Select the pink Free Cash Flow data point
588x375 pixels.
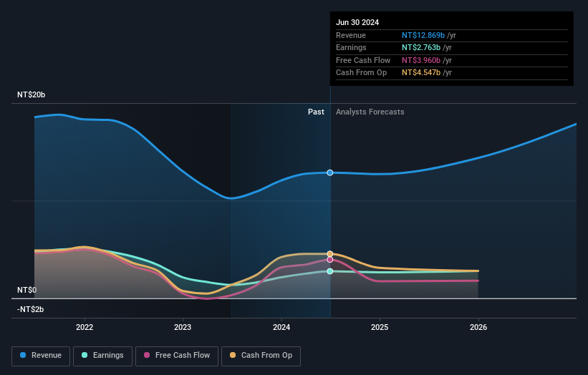(x=330, y=260)
